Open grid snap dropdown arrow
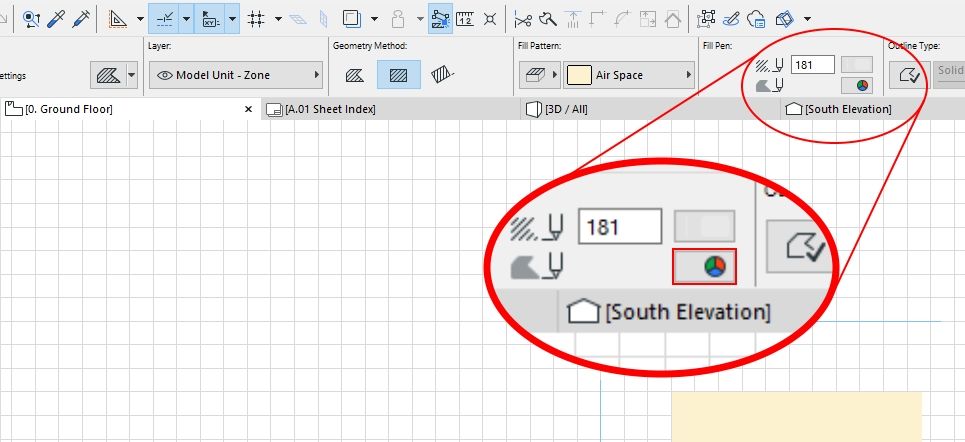 coord(278,19)
